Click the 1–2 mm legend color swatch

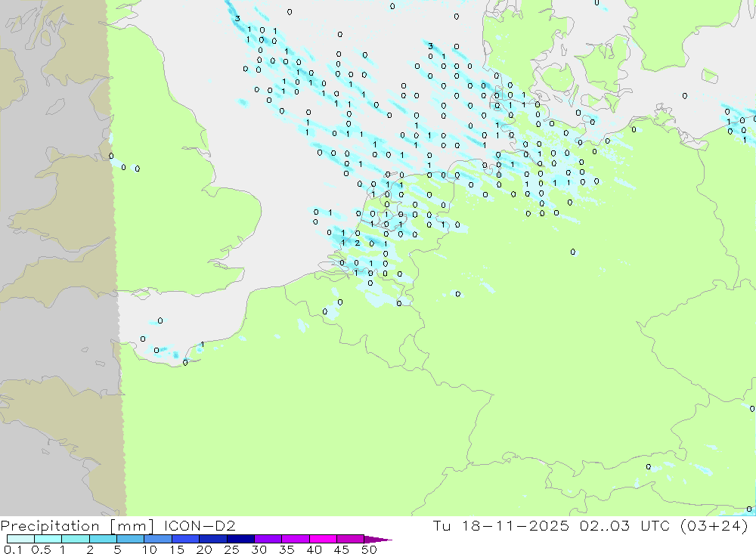[75, 539]
